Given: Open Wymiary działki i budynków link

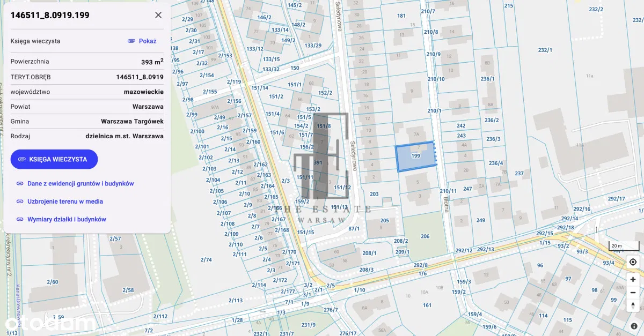Looking at the screenshot, I should [67, 219].
